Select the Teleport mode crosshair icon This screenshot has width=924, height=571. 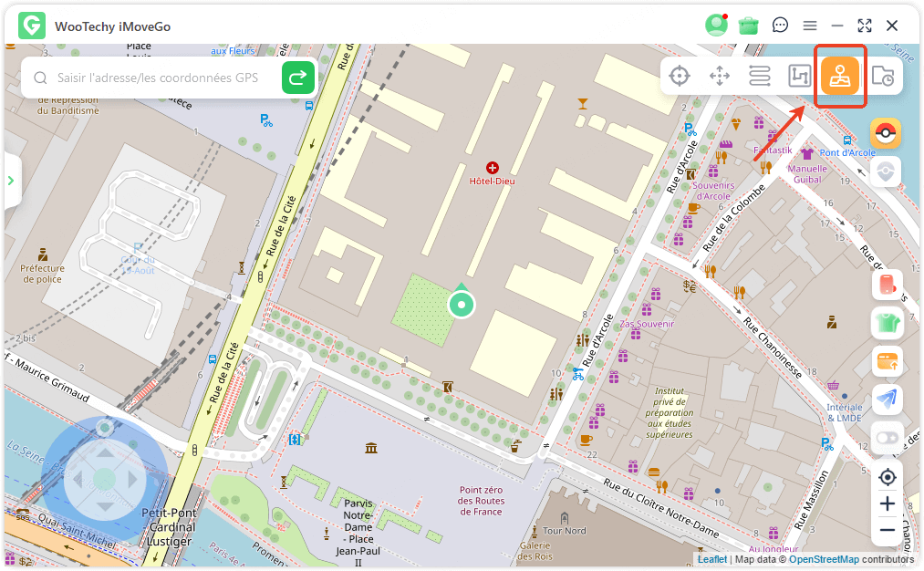680,76
